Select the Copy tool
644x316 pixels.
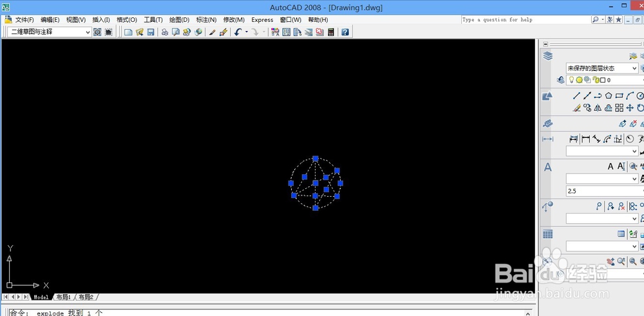[587, 108]
